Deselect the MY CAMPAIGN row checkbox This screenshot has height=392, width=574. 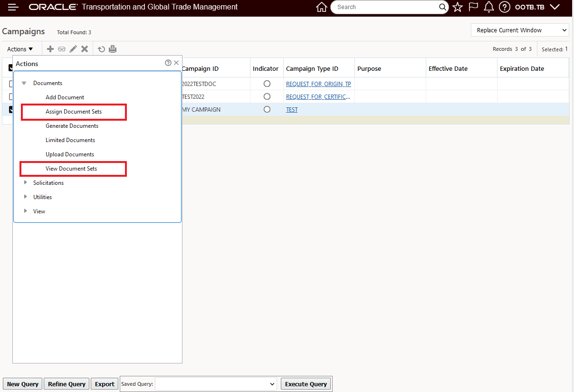(x=12, y=109)
